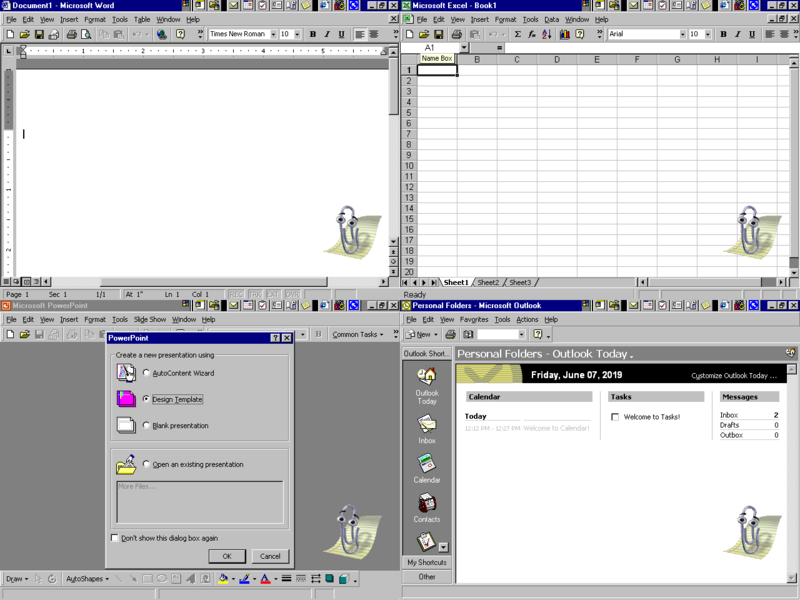
Task: Open Data menu in Excel
Action: 551,19
